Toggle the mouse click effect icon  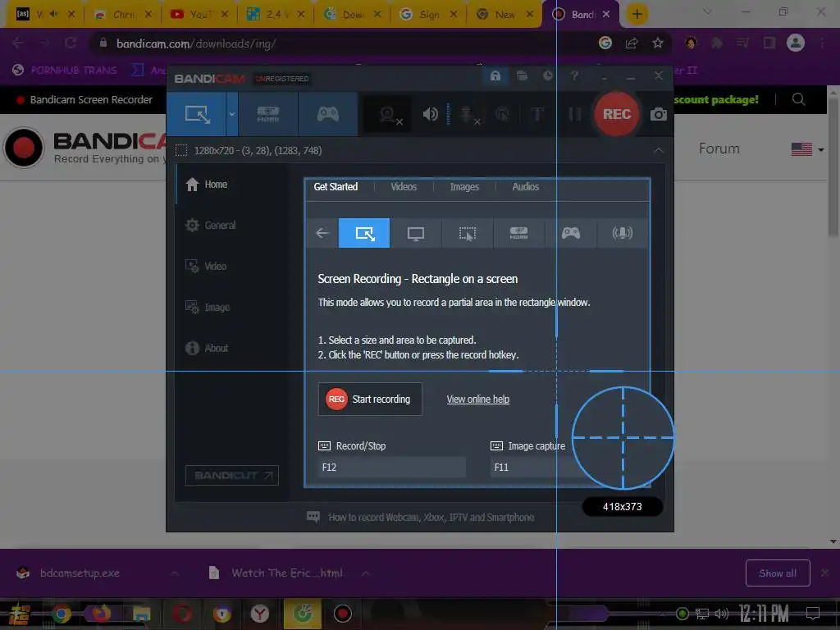tap(503, 114)
